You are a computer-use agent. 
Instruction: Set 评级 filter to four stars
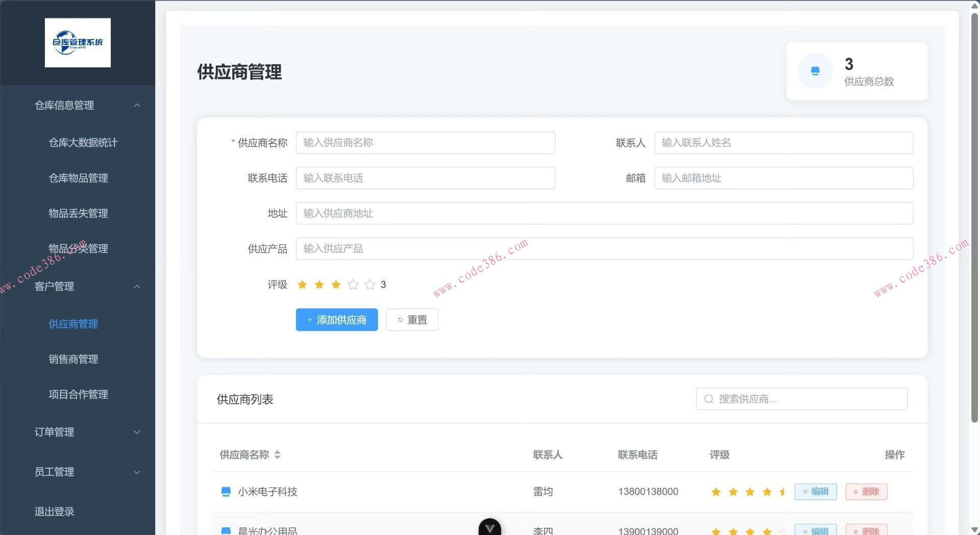(353, 285)
